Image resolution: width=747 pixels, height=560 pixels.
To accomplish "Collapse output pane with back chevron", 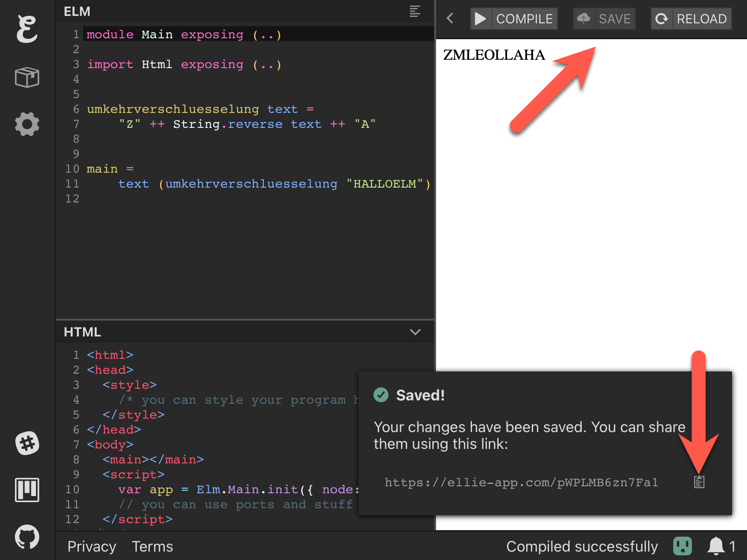I will pyautogui.click(x=450, y=19).
